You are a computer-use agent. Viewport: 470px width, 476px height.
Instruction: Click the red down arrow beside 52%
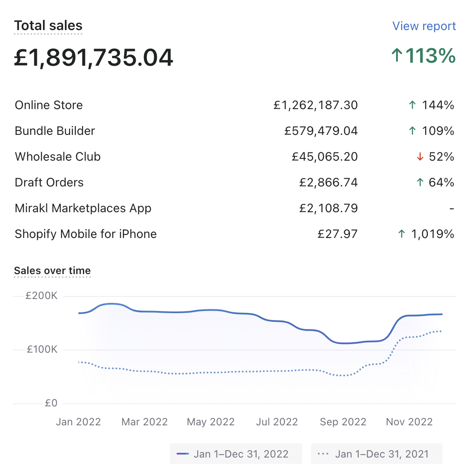point(420,157)
